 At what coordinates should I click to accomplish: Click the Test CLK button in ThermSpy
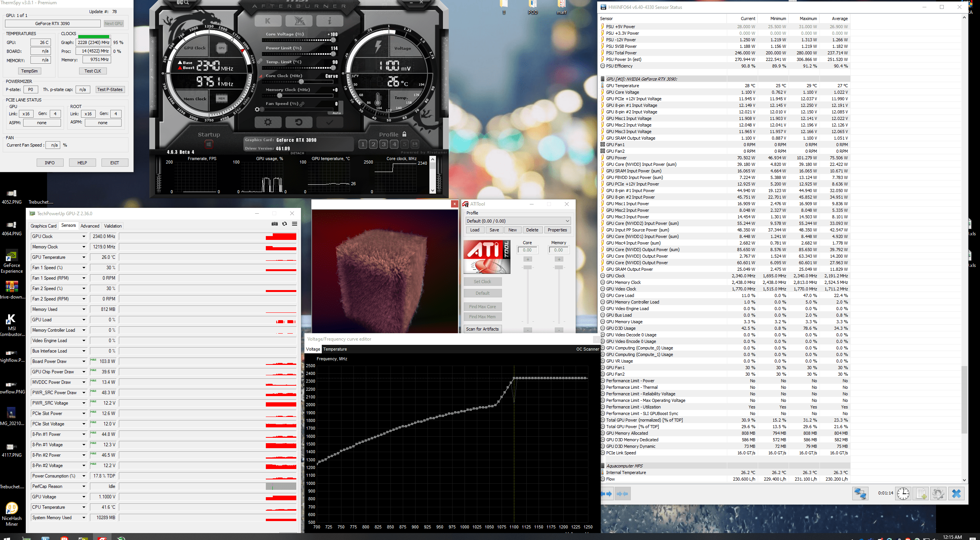[x=93, y=71]
